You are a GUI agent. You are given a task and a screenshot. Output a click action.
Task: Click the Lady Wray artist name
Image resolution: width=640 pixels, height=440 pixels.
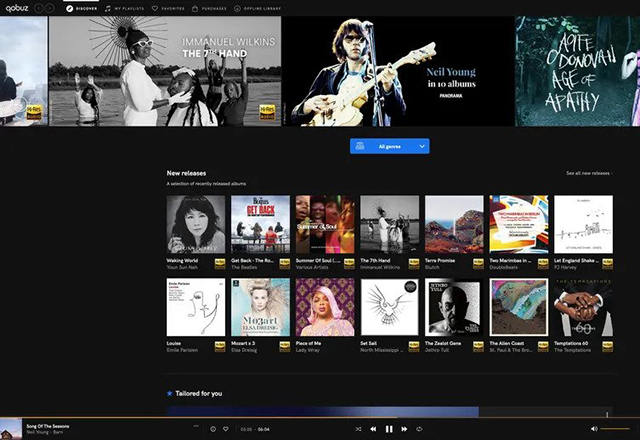point(307,350)
